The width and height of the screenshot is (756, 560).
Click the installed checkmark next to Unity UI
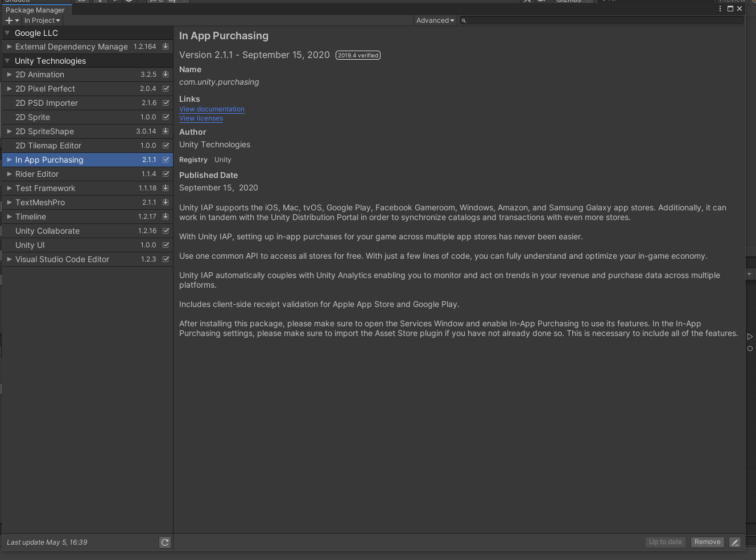click(x=164, y=244)
